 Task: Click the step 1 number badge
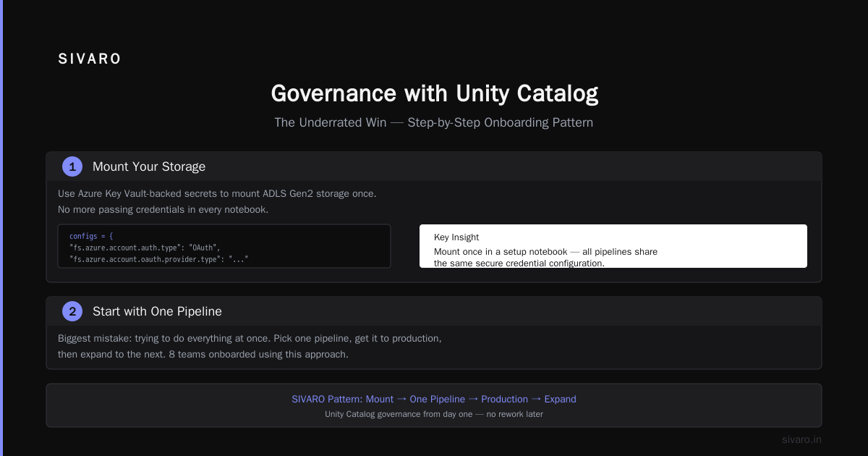(x=72, y=166)
